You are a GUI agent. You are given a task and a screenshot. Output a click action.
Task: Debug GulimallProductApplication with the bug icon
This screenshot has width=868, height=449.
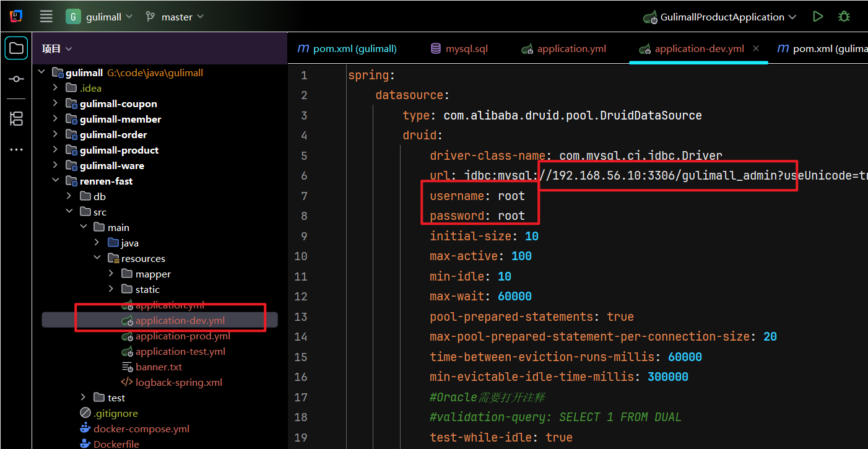(844, 17)
